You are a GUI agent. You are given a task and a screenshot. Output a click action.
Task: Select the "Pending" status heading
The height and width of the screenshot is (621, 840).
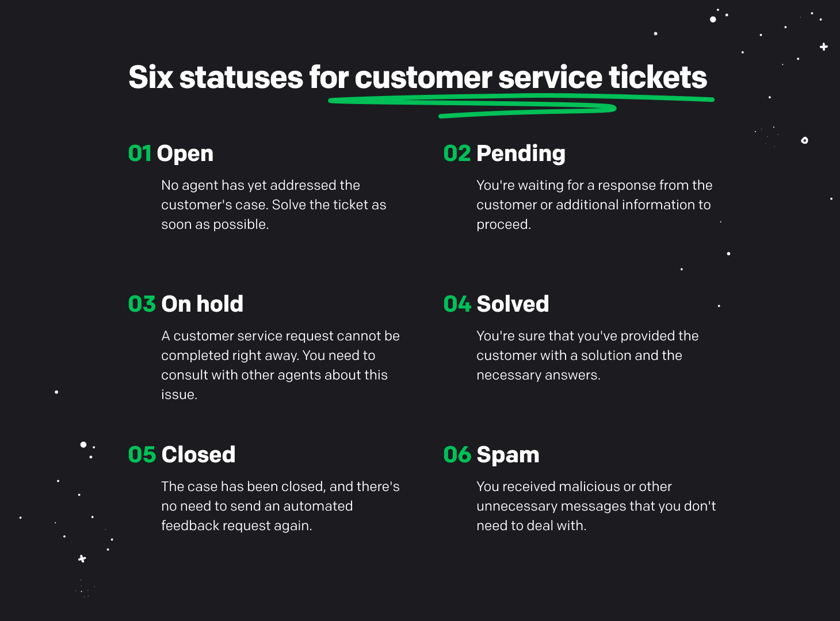521,154
